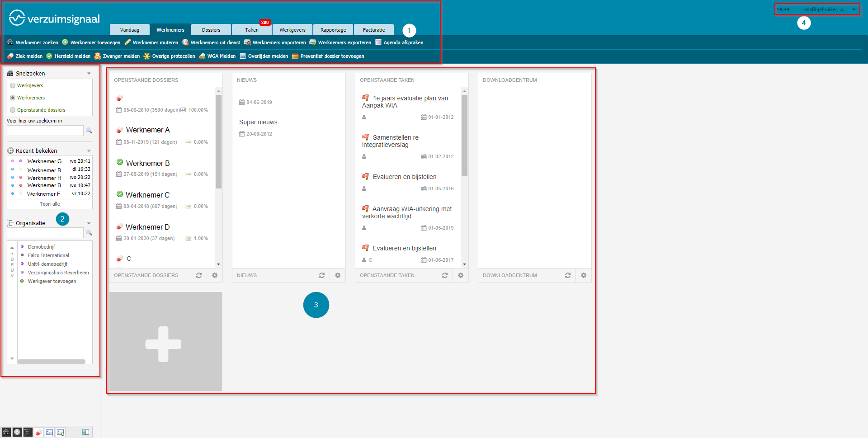Click the Ziek melden toolbar icon

10,56
